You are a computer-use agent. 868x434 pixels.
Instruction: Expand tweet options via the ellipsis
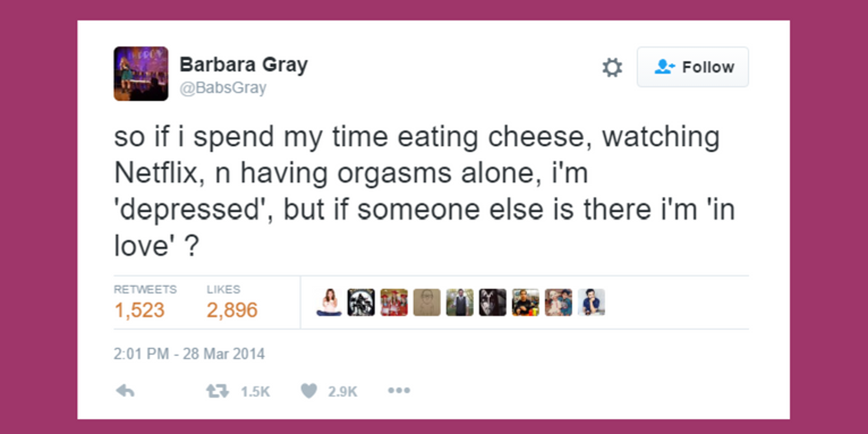coord(398,390)
